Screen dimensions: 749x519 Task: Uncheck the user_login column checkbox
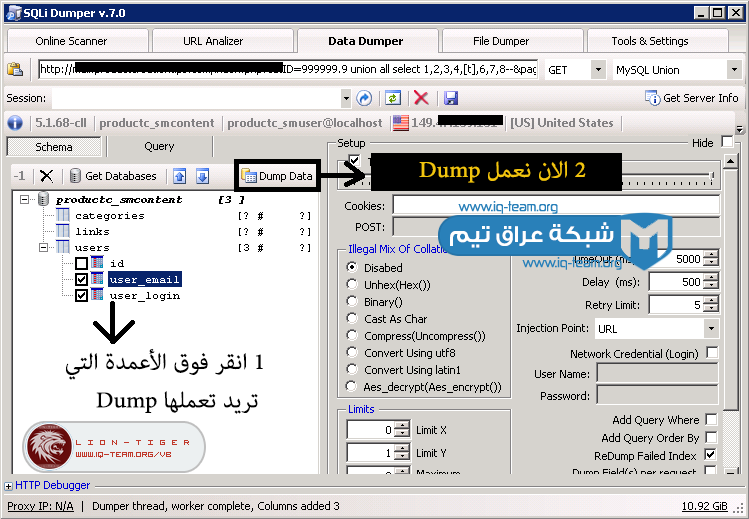[81, 296]
